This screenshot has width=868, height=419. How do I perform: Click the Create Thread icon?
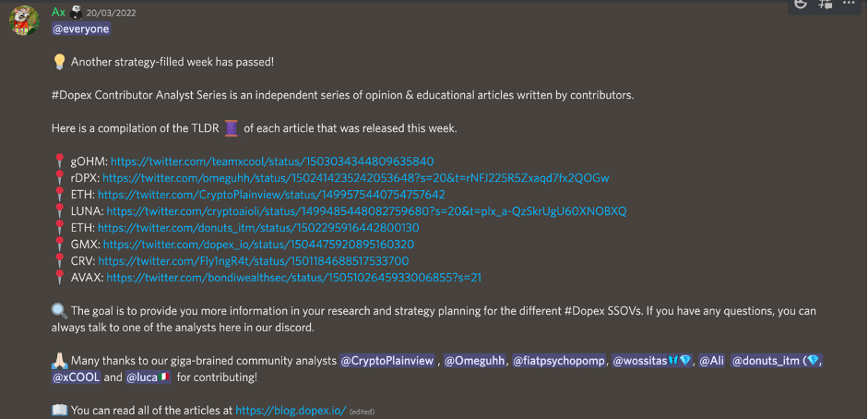click(825, 5)
